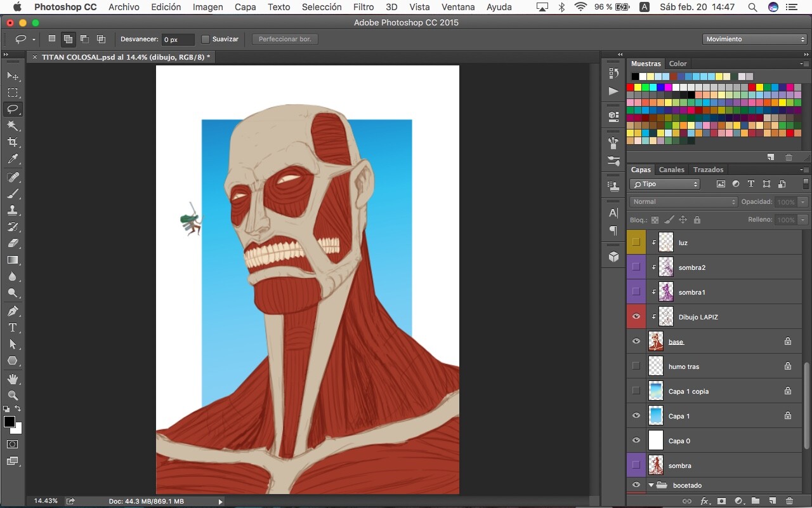Select the Path Selection tool
The width and height of the screenshot is (812, 508).
[13, 344]
